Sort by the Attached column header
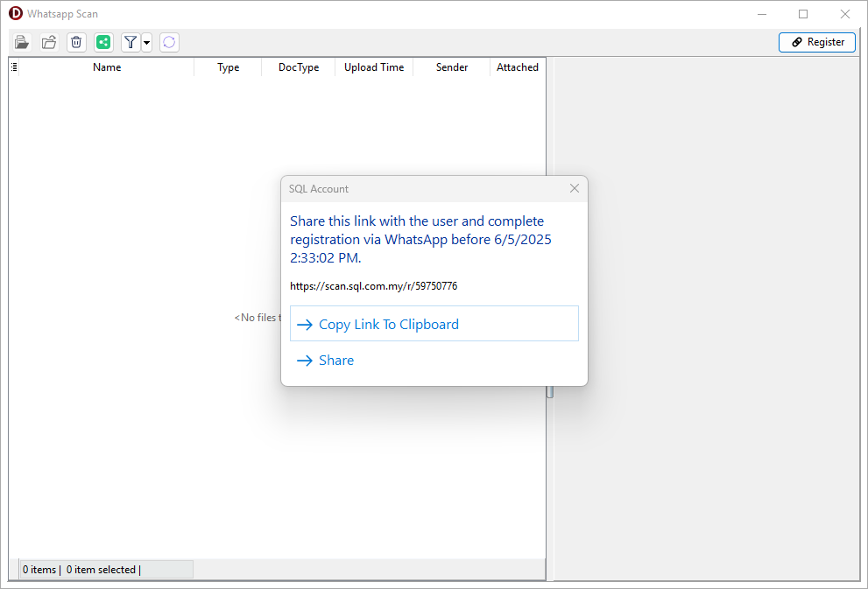The height and width of the screenshot is (589, 868). (518, 67)
